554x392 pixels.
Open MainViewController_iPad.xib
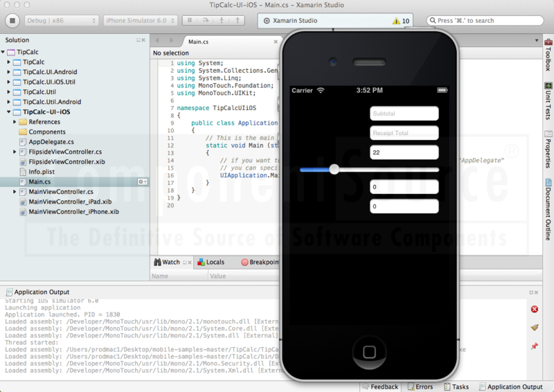pyautogui.click(x=70, y=202)
